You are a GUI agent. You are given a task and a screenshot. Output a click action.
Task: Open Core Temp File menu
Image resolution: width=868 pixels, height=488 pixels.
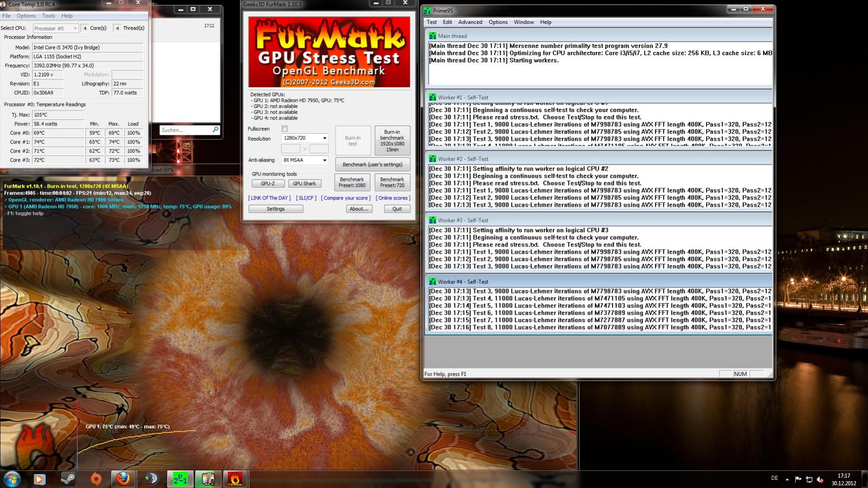point(6,16)
